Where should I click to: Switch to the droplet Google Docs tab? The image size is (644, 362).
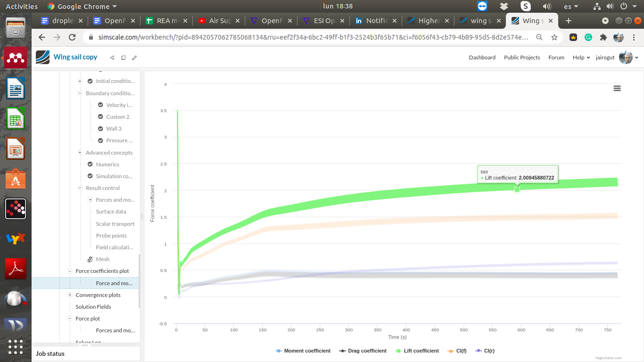(62, 21)
